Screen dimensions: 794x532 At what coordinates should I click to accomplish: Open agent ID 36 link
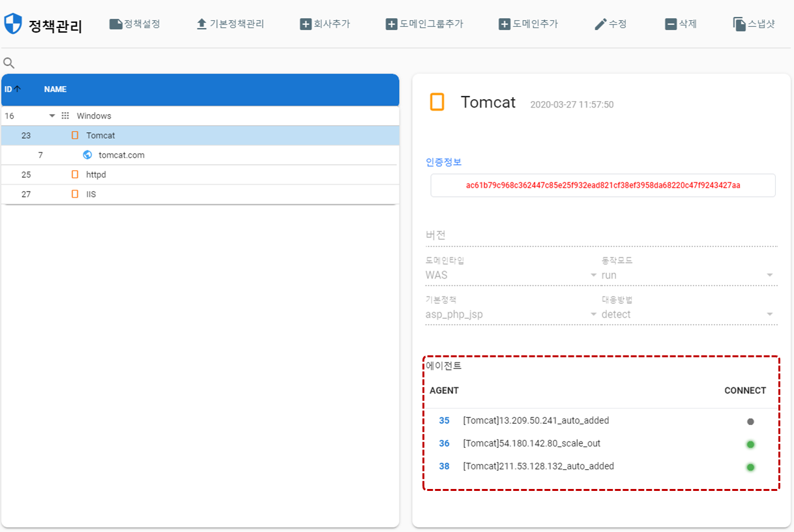444,443
